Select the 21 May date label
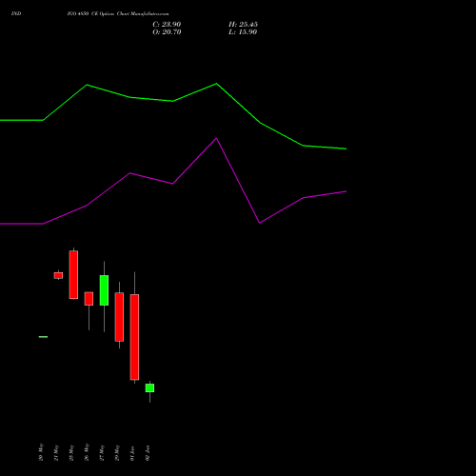The image size is (476, 476). (56, 452)
